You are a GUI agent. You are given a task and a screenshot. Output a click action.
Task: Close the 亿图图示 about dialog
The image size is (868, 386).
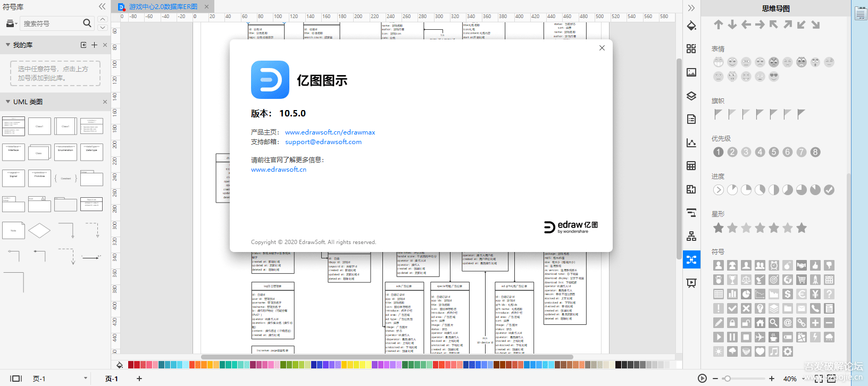point(602,48)
